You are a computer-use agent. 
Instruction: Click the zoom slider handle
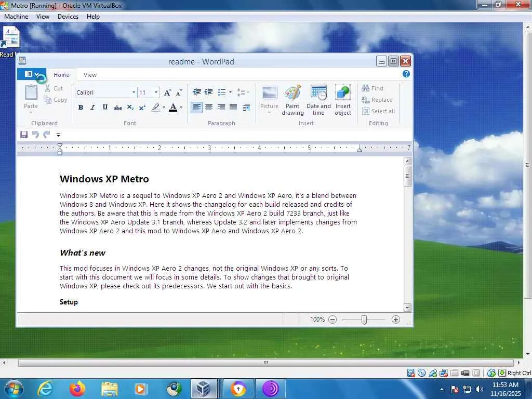(x=364, y=320)
